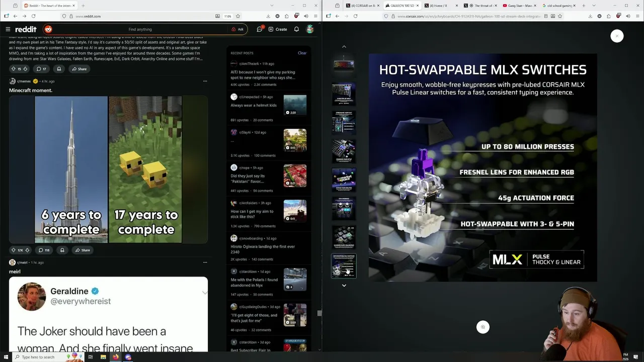Open Reddit chat messages icon
This screenshot has height=362, width=644.
(x=260, y=29)
